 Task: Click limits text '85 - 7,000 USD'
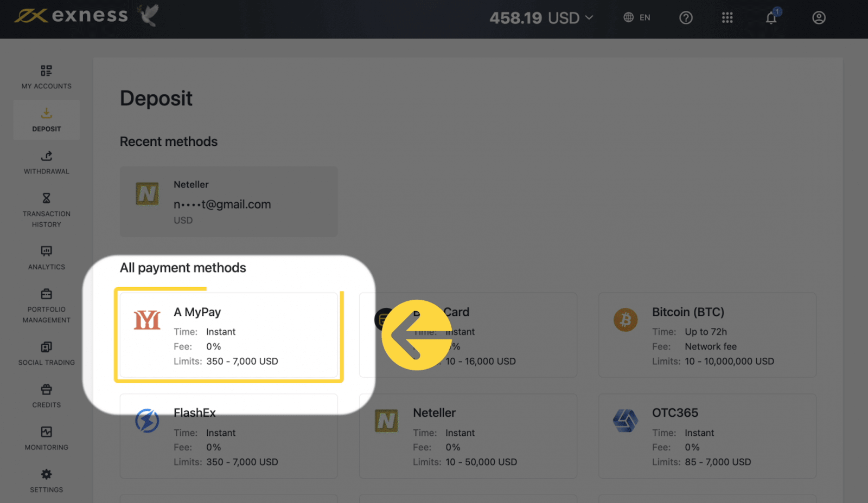point(718,462)
